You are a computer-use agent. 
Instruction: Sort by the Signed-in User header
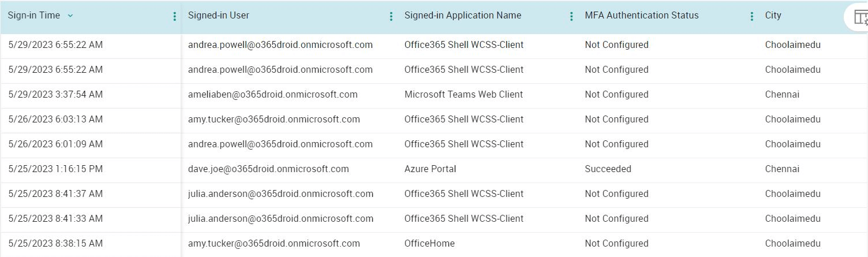click(219, 16)
